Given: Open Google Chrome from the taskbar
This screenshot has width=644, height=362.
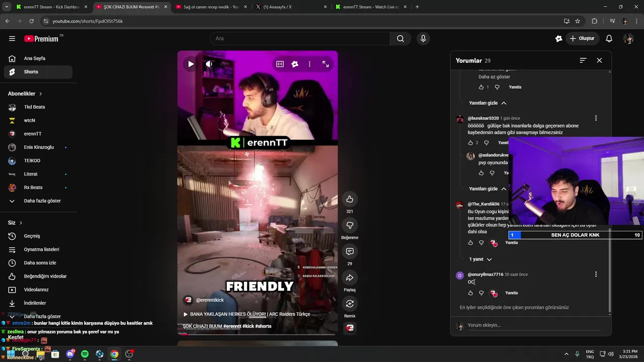Looking at the screenshot, I should click(x=114, y=354).
